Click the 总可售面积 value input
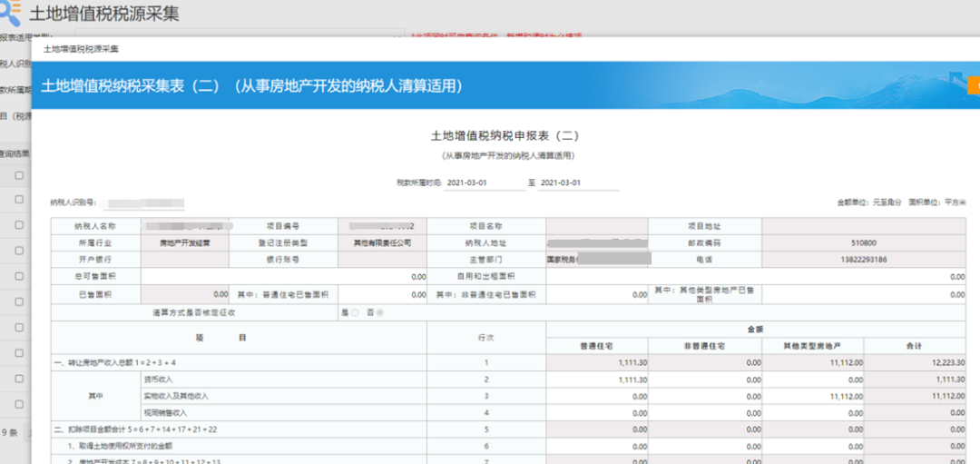The width and height of the screenshot is (980, 464). (284, 276)
